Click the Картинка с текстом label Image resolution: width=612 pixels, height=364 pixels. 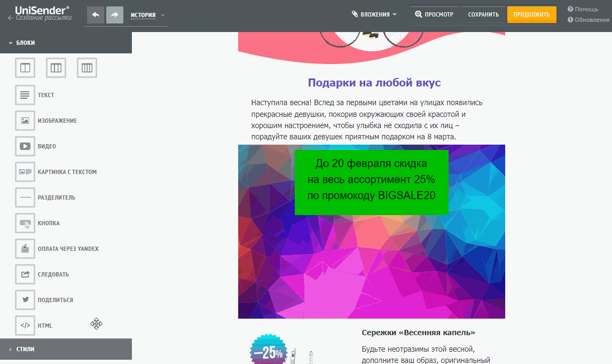[x=67, y=172]
